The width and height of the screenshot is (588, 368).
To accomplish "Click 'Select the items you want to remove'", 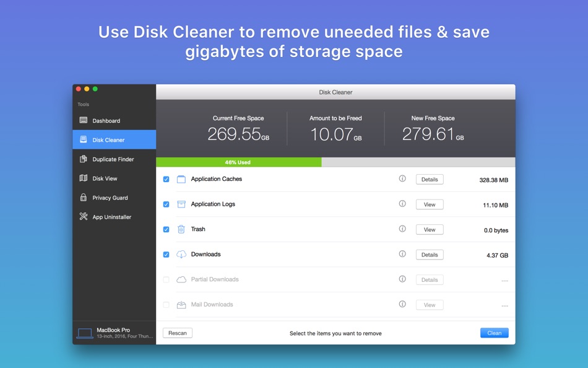I will pos(335,333).
